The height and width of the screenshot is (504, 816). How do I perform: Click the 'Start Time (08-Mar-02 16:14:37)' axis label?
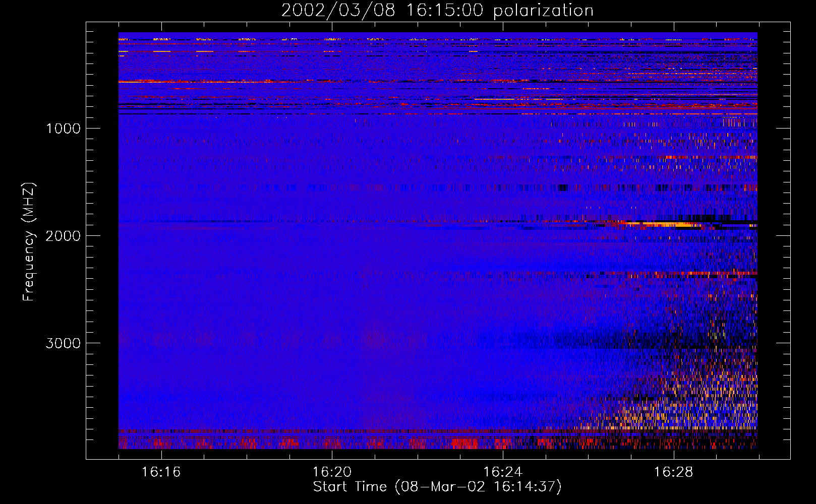tap(437, 487)
